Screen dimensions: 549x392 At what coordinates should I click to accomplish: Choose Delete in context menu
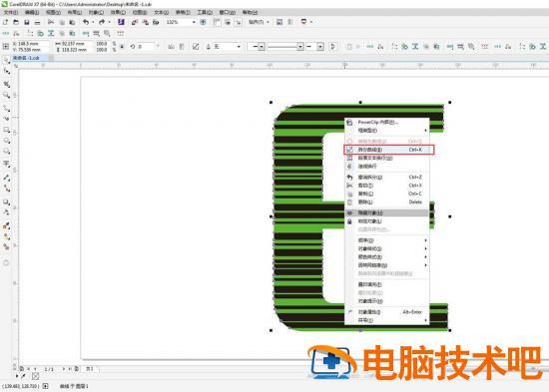pos(387,201)
